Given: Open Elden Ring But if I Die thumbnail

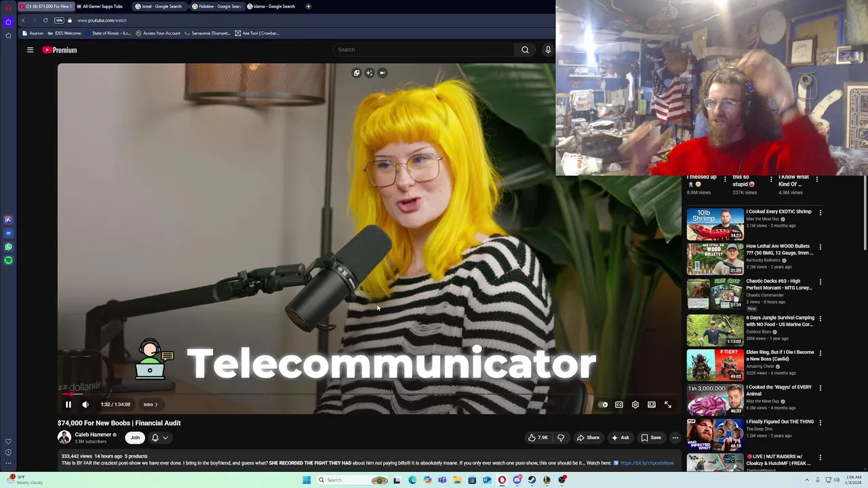Looking at the screenshot, I should point(715,365).
